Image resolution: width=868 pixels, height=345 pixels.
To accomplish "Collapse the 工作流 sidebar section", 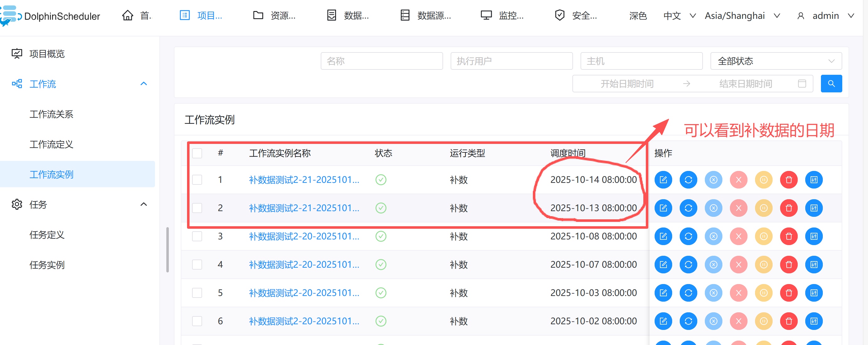I will [143, 84].
